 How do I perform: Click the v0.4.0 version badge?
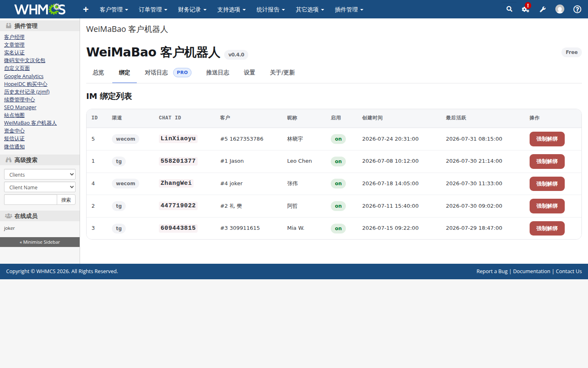tap(236, 55)
